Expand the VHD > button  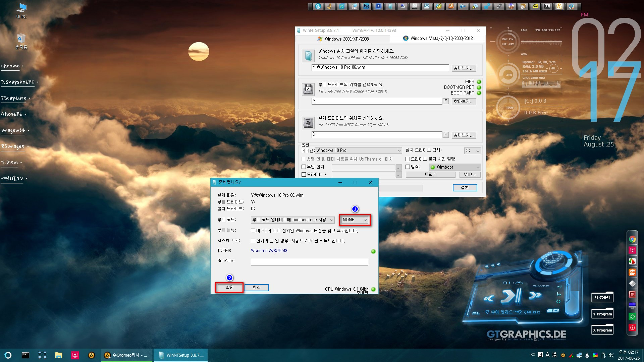click(469, 175)
